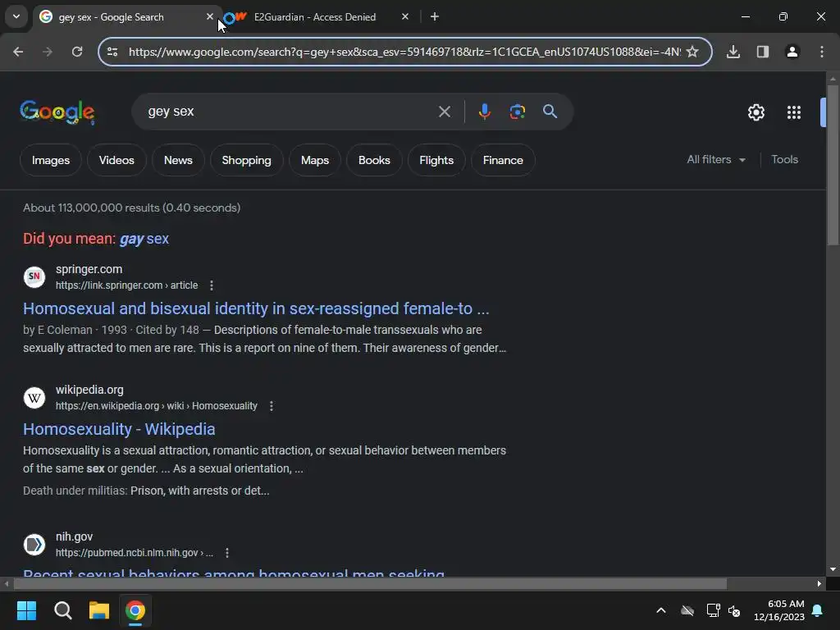Click the browser forward arrow
Screen dimensions: 840x630
[48, 52]
